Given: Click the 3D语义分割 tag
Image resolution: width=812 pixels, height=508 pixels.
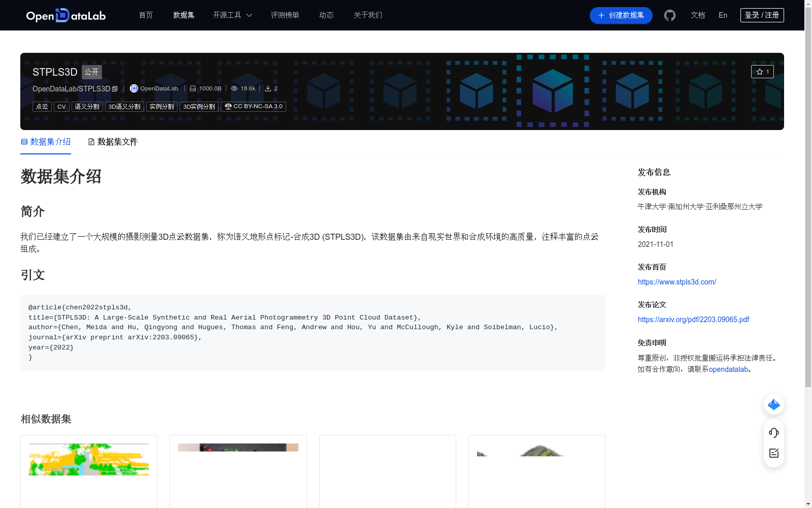Looking at the screenshot, I should coord(124,107).
